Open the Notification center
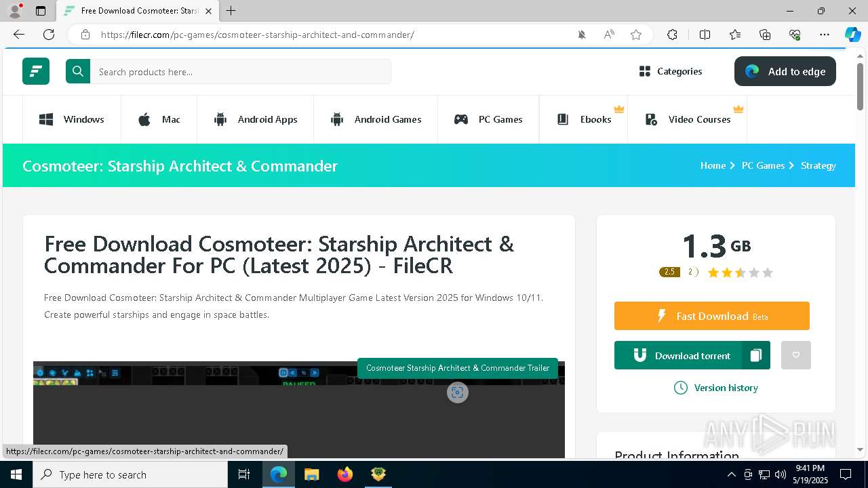The width and height of the screenshot is (868, 488). coord(846,474)
